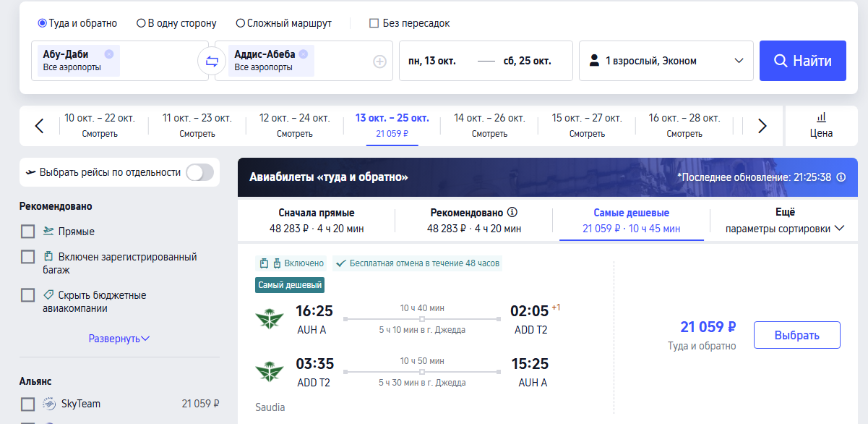This screenshot has height=424, width=868.
Task: Check Скрыть бюджетные авиакомпании filter
Action: [28, 295]
